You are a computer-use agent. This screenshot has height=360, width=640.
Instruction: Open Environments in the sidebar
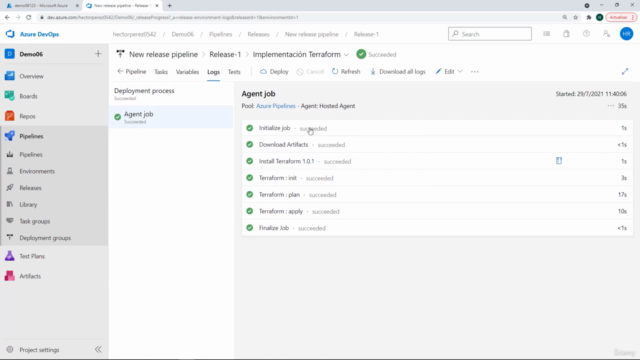(37, 171)
